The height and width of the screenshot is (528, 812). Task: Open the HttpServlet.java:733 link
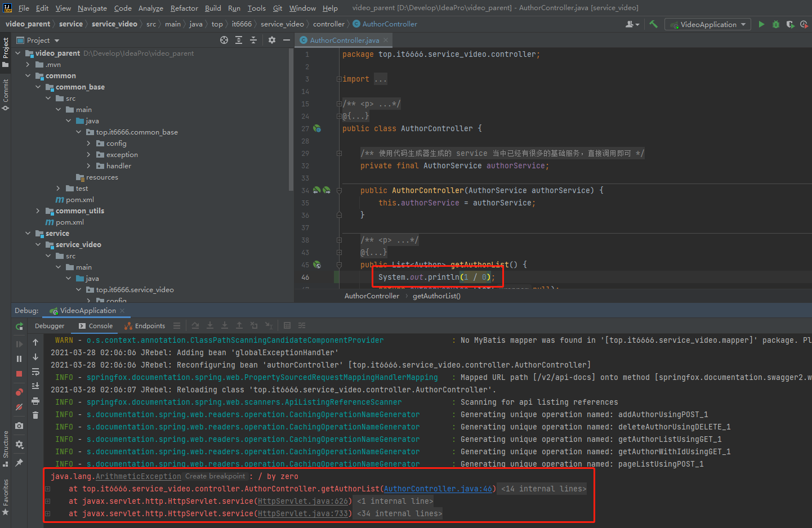click(303, 513)
